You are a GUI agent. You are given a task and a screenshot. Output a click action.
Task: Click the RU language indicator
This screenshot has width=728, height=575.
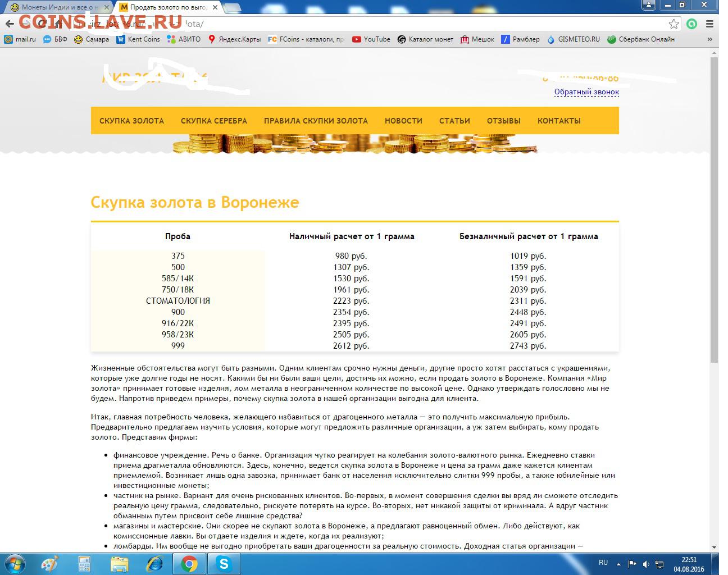[x=603, y=563]
